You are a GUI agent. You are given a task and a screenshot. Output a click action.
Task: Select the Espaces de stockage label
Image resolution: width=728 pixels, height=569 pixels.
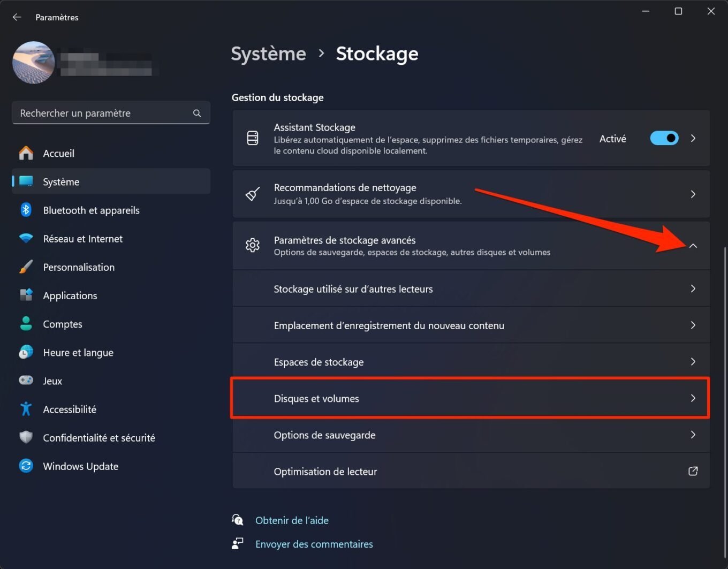(x=318, y=362)
